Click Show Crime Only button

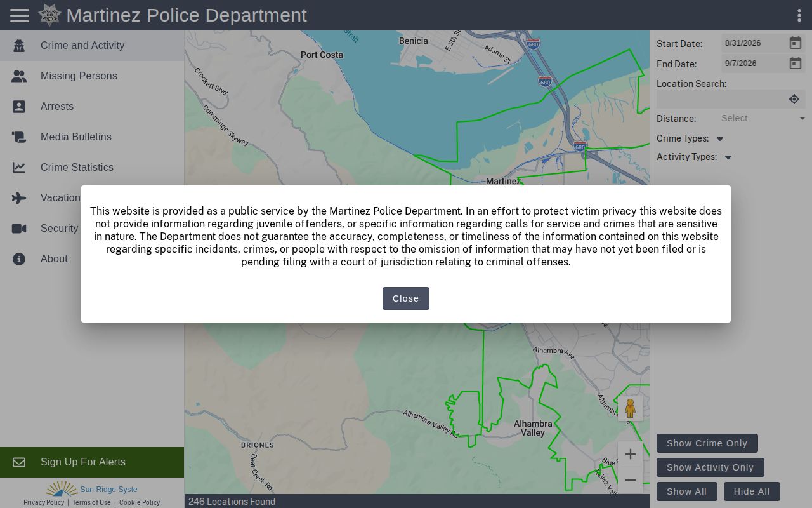707,443
